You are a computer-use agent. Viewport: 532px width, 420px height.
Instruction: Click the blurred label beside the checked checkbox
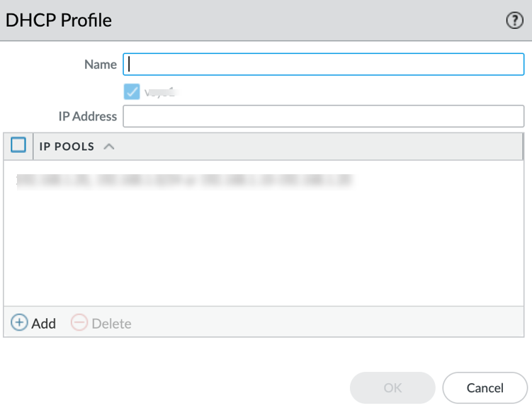coord(160,91)
